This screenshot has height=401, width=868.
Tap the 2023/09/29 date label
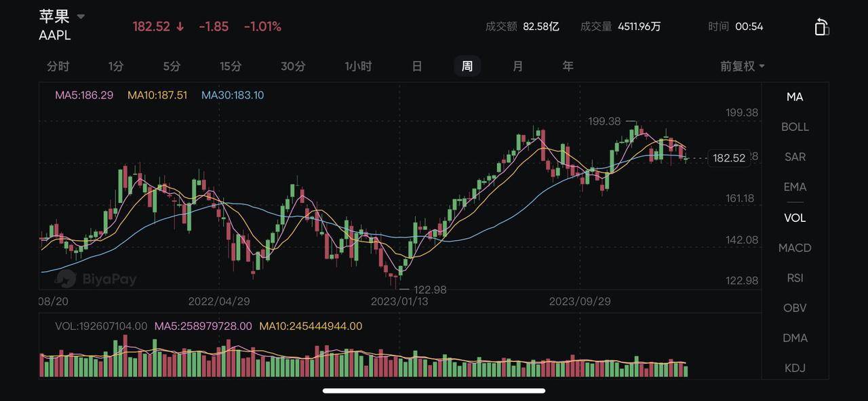click(x=580, y=301)
